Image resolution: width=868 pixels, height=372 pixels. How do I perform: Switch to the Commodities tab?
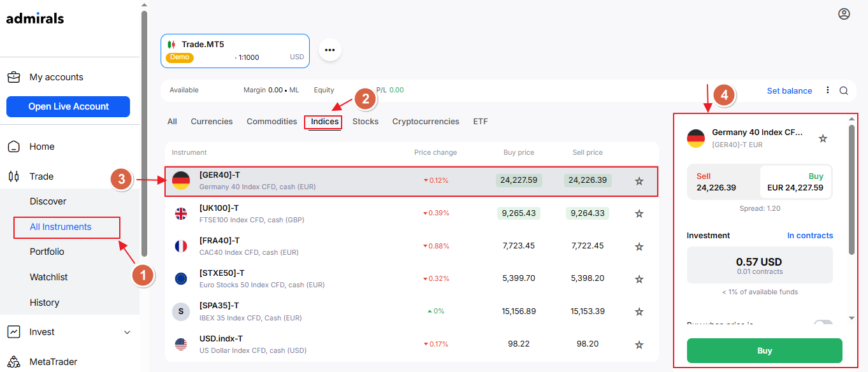coord(272,122)
